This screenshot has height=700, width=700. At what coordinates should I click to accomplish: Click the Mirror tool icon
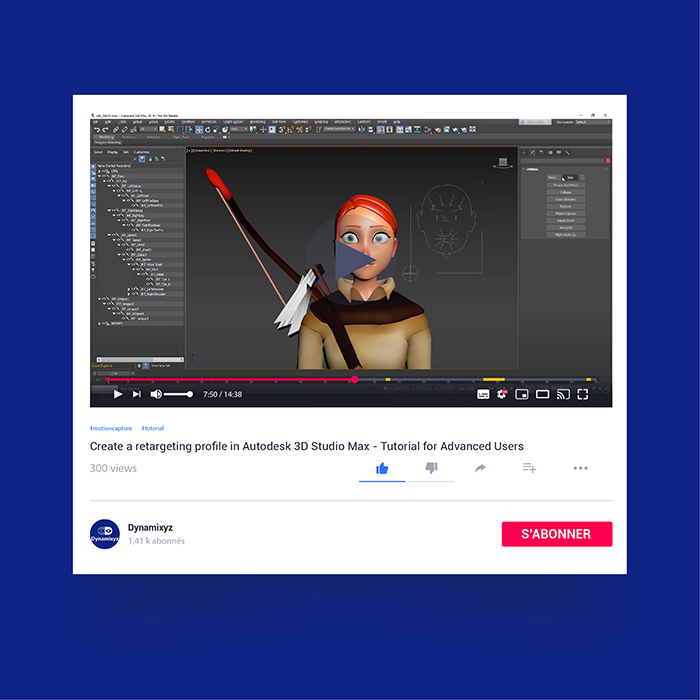click(362, 129)
